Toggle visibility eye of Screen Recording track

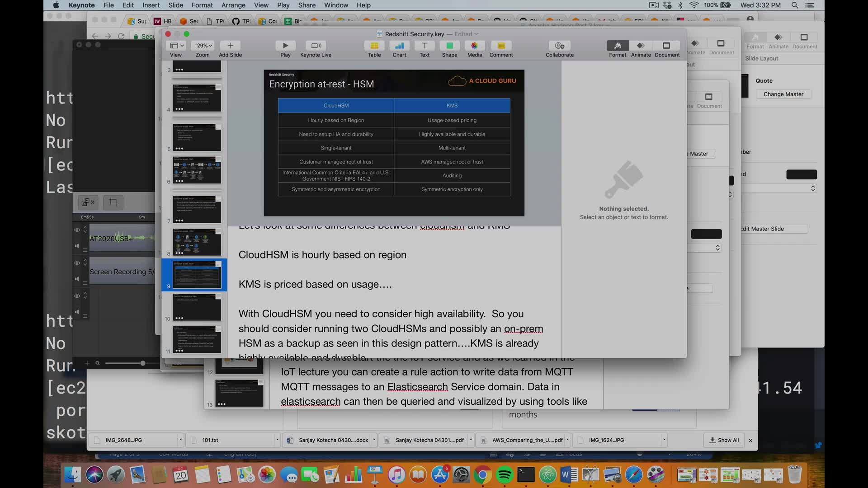(77, 263)
